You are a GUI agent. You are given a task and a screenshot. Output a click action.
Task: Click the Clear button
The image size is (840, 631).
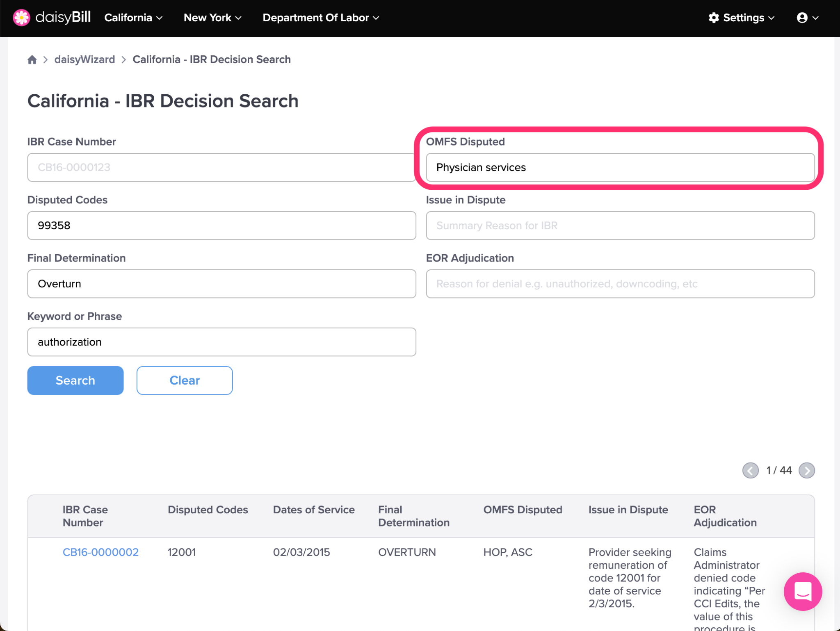[185, 380]
